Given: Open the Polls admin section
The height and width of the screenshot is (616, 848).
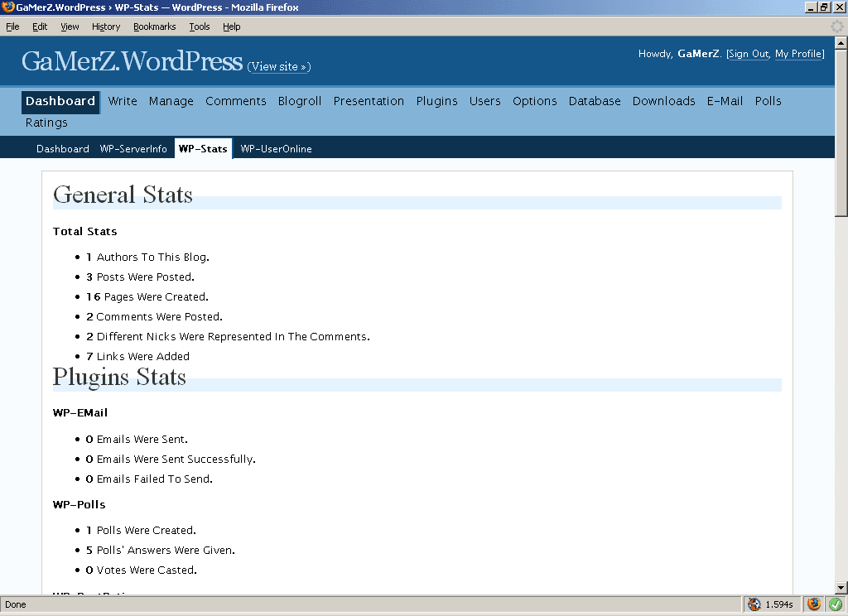Looking at the screenshot, I should click(x=768, y=101).
